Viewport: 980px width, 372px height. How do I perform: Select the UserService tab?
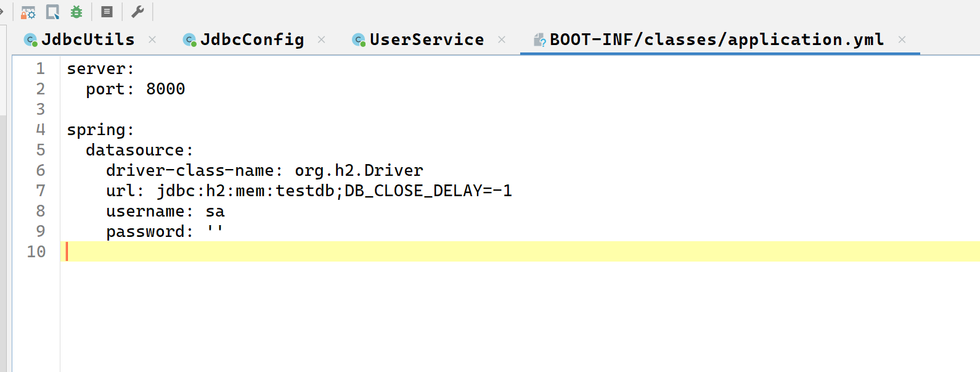tap(427, 39)
